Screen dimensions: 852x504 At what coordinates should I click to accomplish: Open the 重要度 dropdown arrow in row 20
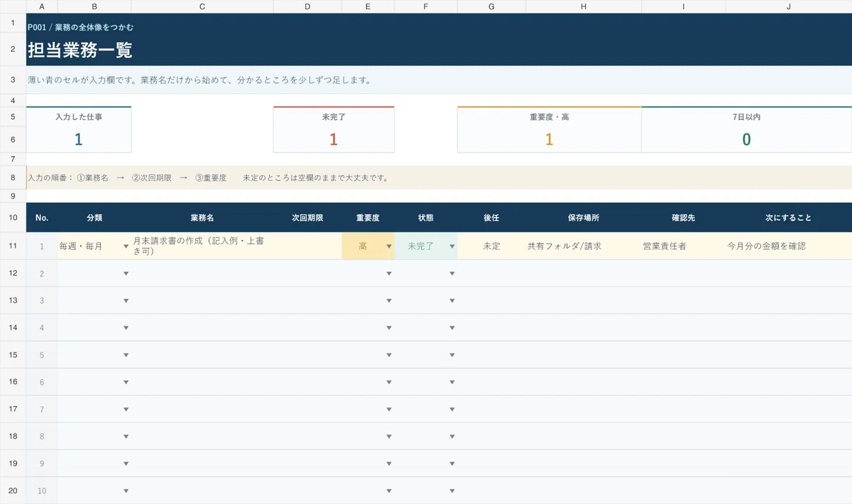[389, 491]
